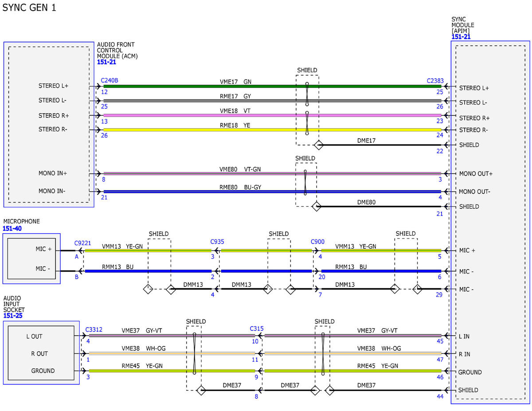Click connector label C240B
The image size is (532, 411).
tap(110, 81)
